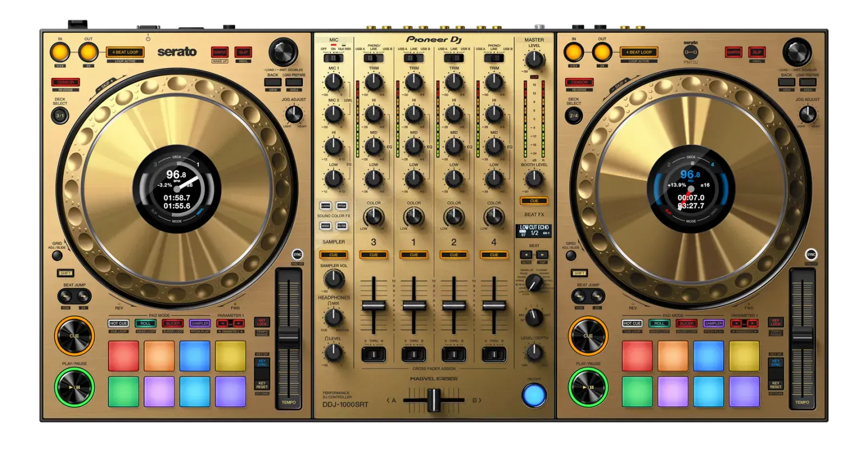Click the right deck browse rotary selector
The image size is (868, 451).
[x=797, y=52]
